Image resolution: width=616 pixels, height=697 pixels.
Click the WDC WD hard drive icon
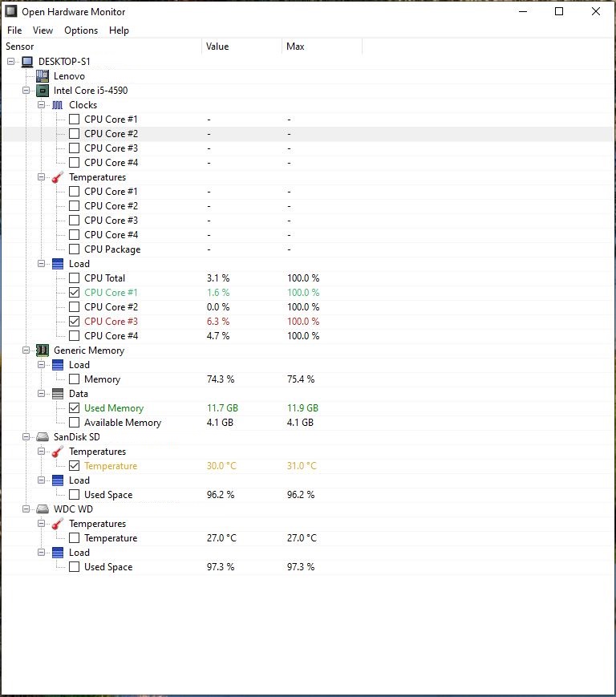[43, 509]
